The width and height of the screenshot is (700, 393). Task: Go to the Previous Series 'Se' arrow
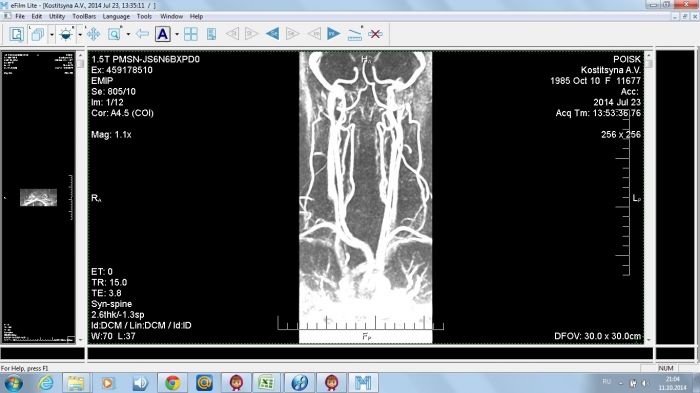tap(272, 34)
